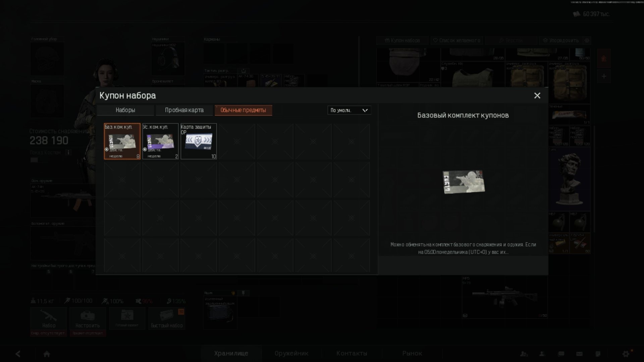Click the Упорядочить button
This screenshot has width=644, height=362.
pyautogui.click(x=561, y=41)
